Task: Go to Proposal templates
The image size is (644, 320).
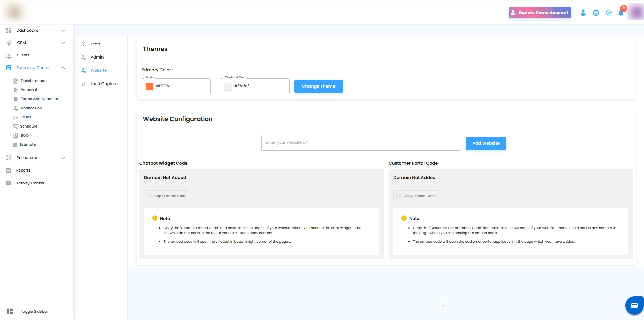Action: (29, 90)
